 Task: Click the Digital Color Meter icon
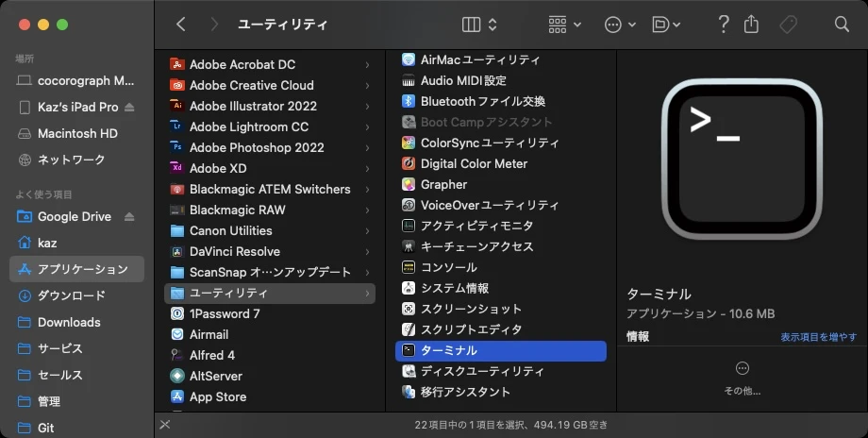tap(409, 163)
